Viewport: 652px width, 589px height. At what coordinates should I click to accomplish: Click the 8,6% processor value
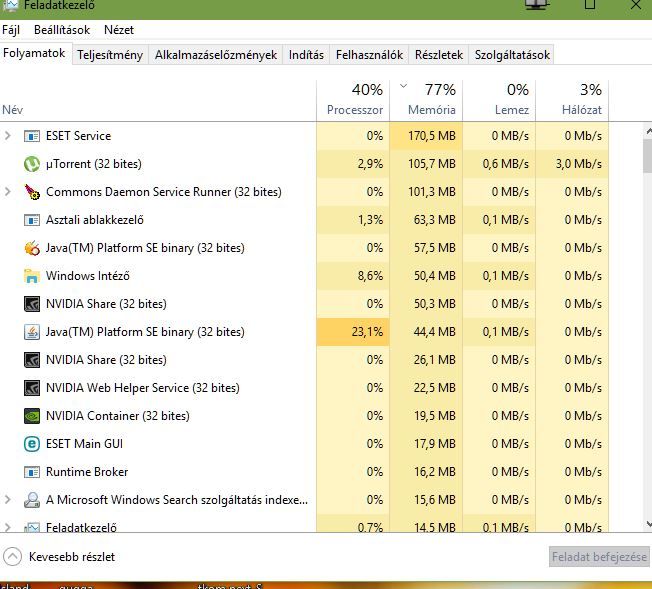[x=370, y=276]
